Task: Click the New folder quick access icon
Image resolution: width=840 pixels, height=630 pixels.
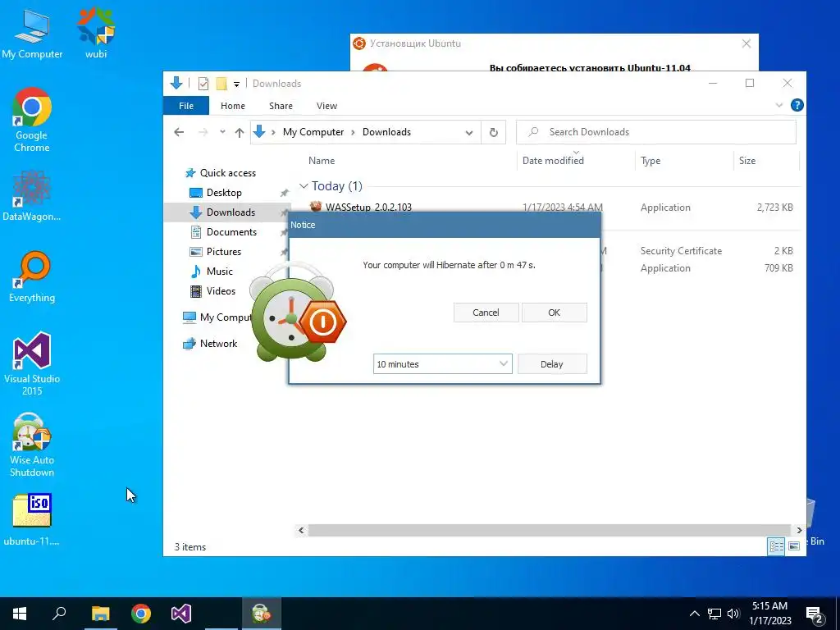Action: coord(221,84)
